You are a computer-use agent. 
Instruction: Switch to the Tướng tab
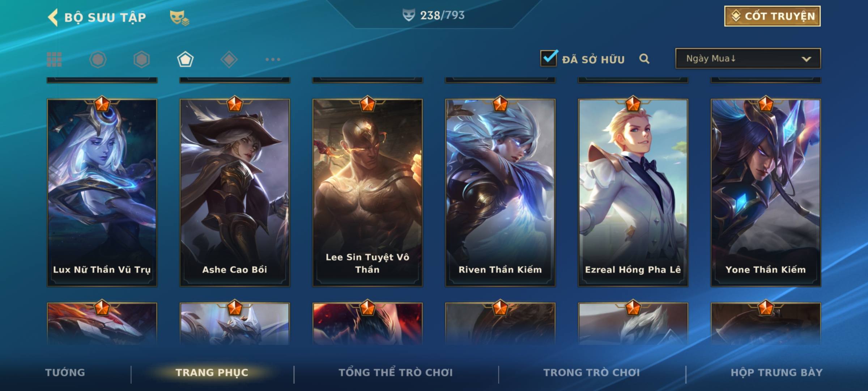65,373
